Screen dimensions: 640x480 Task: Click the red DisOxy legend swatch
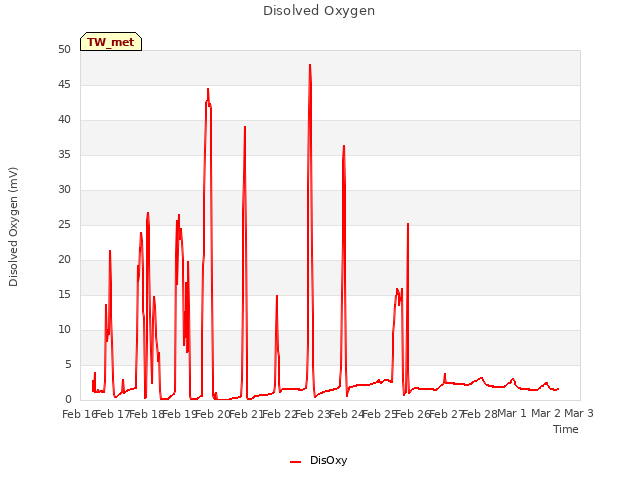coord(296,462)
